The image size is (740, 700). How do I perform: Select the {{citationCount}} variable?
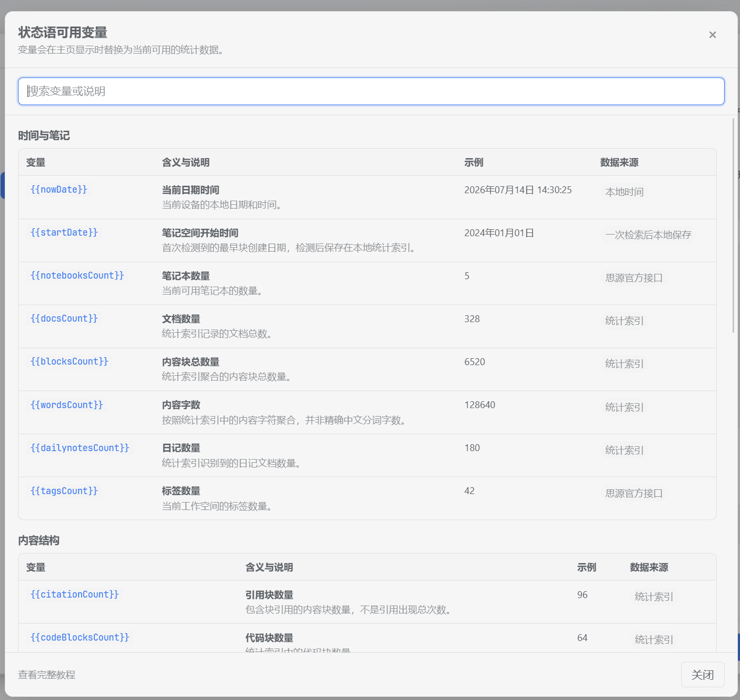pyautogui.click(x=75, y=594)
